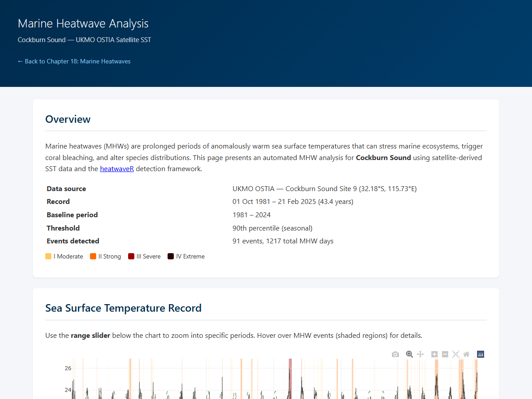
Task: Go back to Chapter 18: Marine Heatwaves
Action: (74, 61)
